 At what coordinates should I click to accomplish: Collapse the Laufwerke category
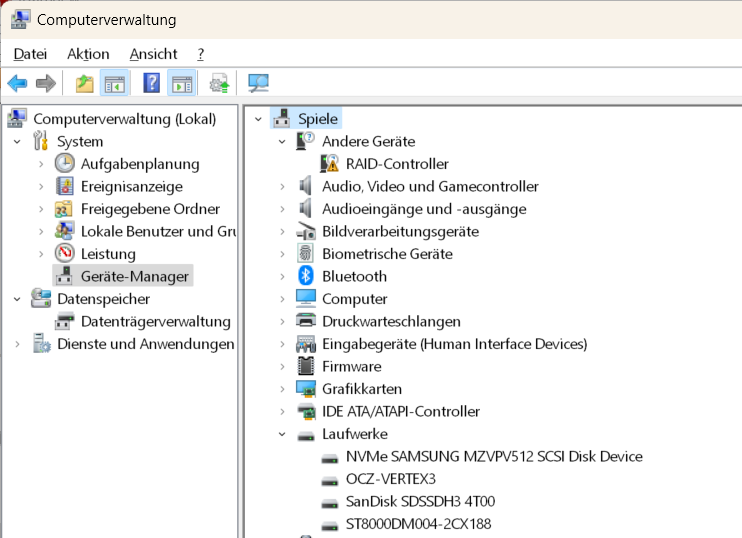tap(283, 434)
